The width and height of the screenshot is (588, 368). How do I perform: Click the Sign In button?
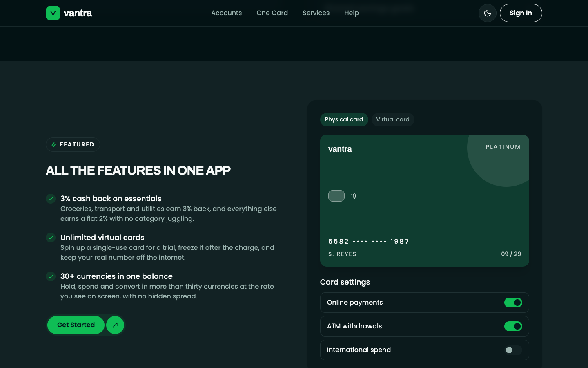tap(521, 13)
